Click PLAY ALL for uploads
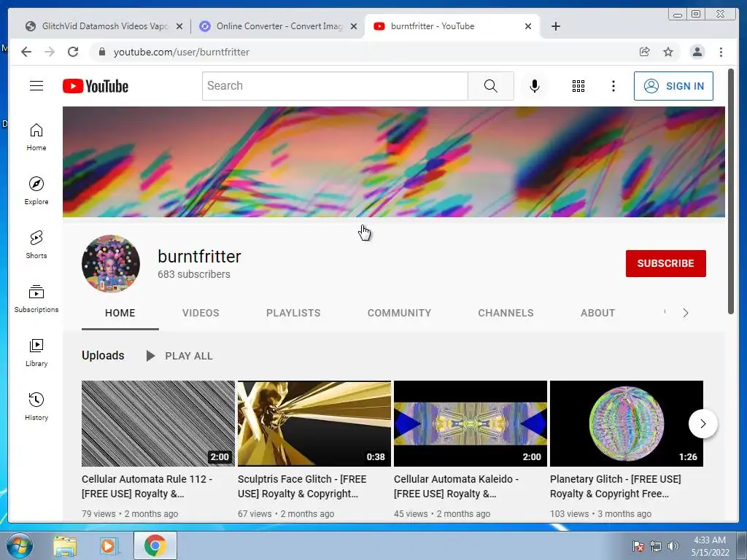 pyautogui.click(x=179, y=356)
